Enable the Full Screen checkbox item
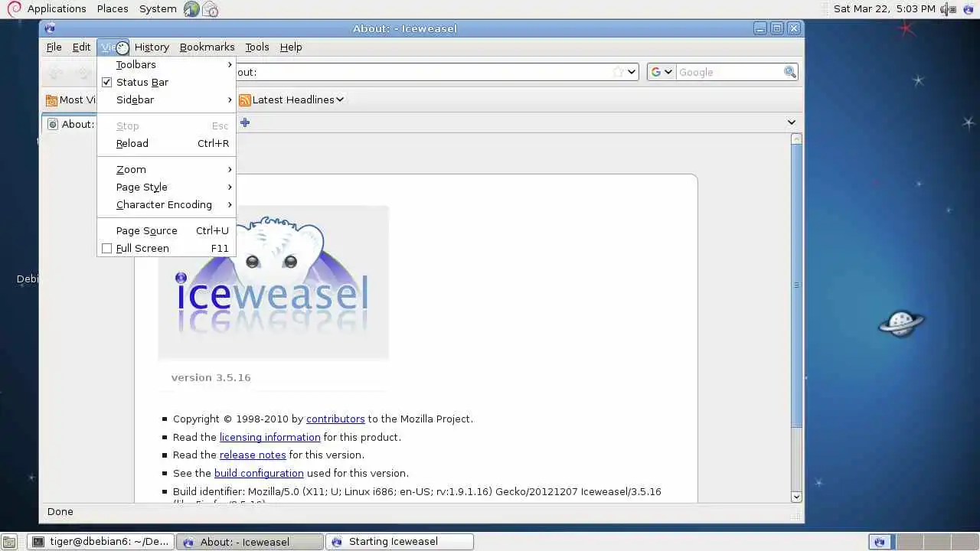Screen dimensions: 980x551 [166, 248]
